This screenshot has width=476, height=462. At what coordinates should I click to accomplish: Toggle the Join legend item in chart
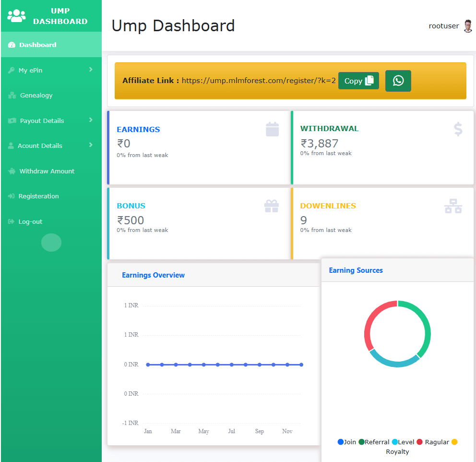346,442
